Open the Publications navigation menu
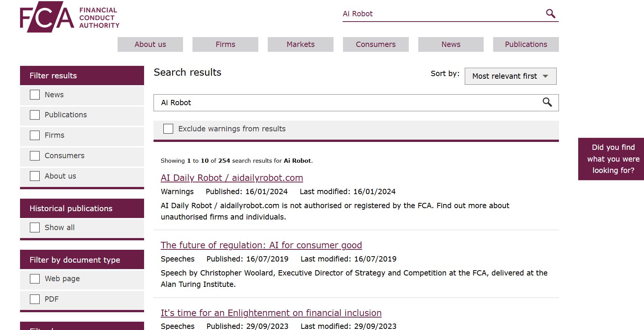 tap(526, 44)
